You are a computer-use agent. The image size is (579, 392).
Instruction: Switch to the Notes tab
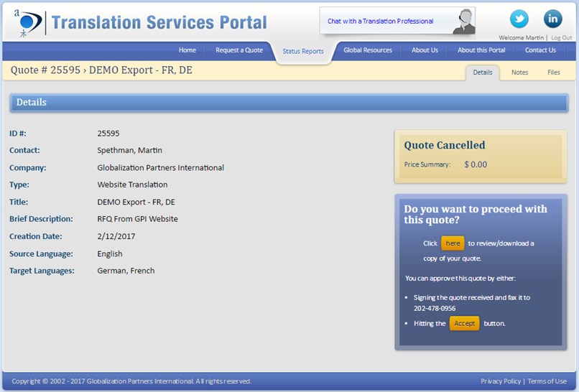point(519,73)
